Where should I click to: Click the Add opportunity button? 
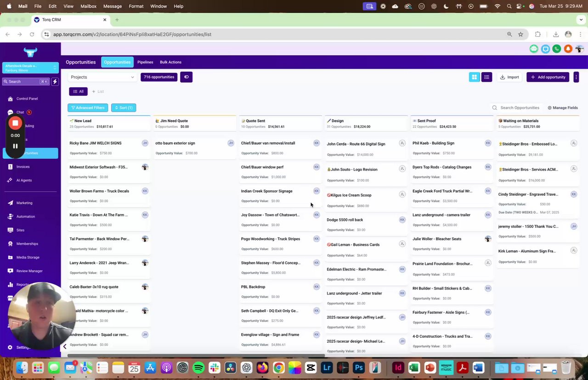pos(548,77)
